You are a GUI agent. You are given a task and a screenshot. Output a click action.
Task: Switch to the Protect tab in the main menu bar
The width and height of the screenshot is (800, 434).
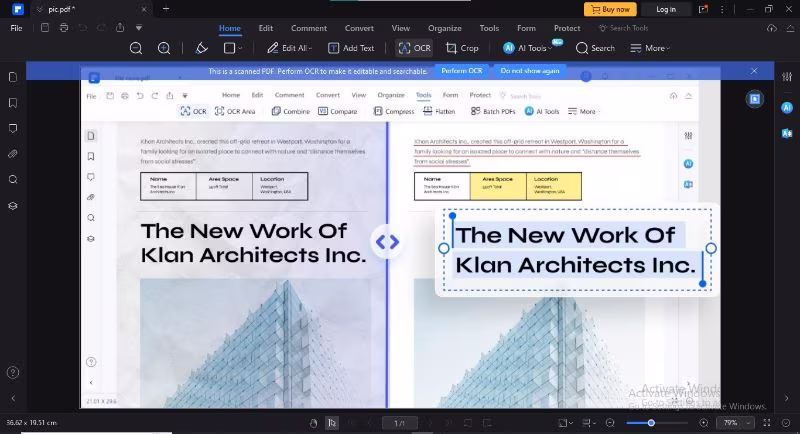tap(567, 28)
